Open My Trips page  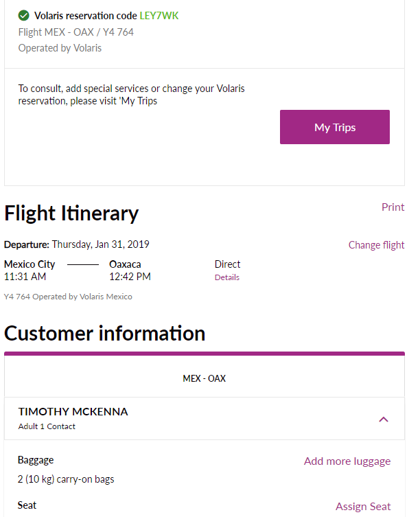point(335,127)
